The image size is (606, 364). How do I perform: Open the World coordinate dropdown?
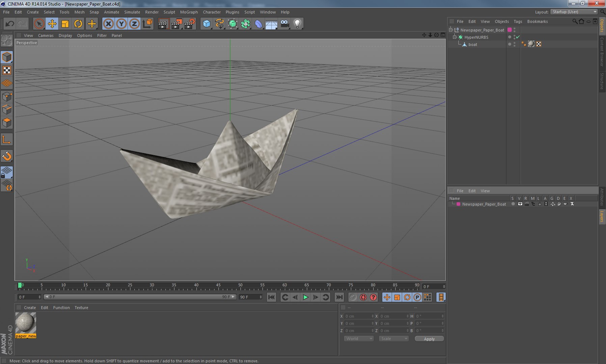pos(359,338)
